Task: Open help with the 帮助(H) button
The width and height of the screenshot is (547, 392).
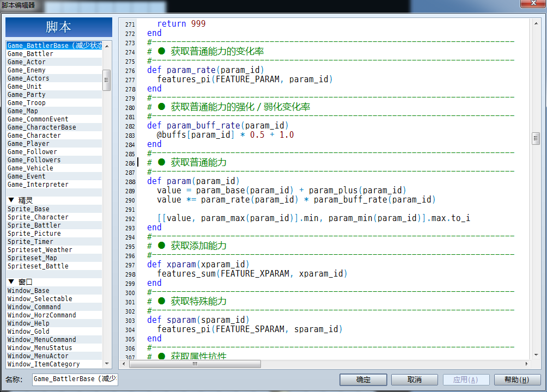Action: (517, 379)
